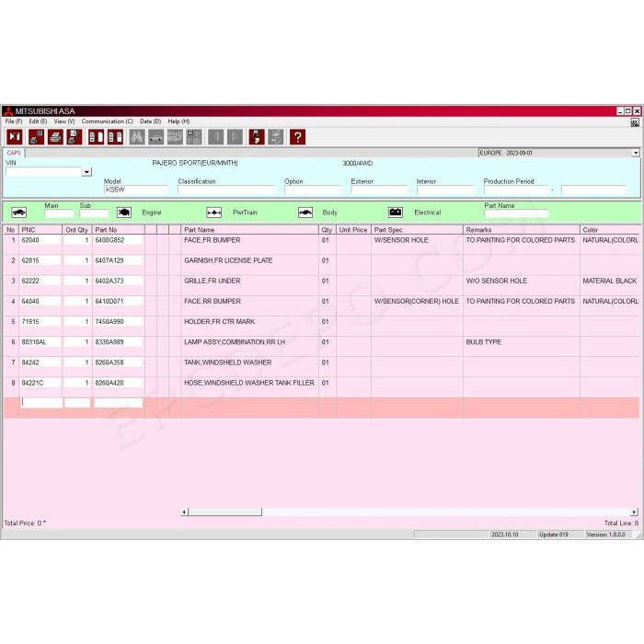Image resolution: width=644 pixels, height=644 pixels.
Task: Open the Help (H) menu
Action: point(178,121)
